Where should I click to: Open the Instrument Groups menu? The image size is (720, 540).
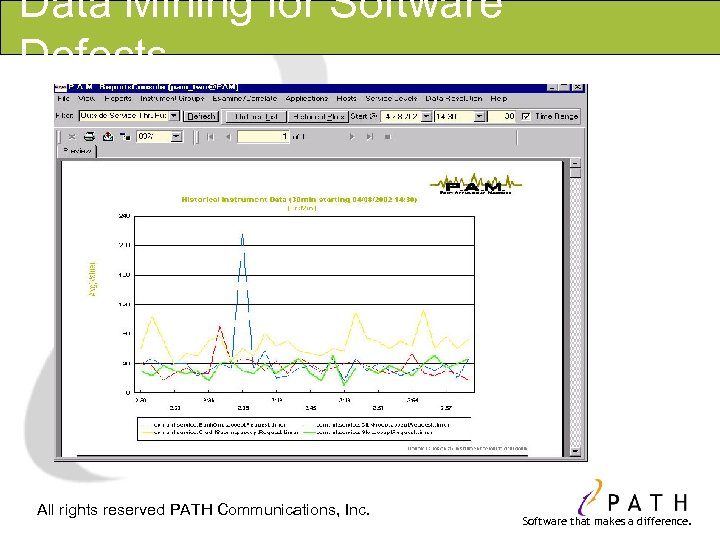[172, 98]
